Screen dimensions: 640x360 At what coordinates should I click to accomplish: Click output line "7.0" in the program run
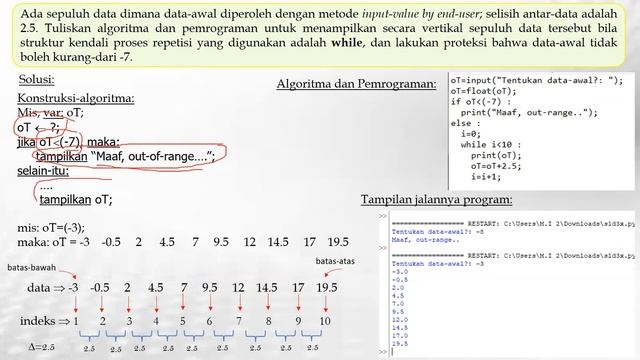(398, 304)
